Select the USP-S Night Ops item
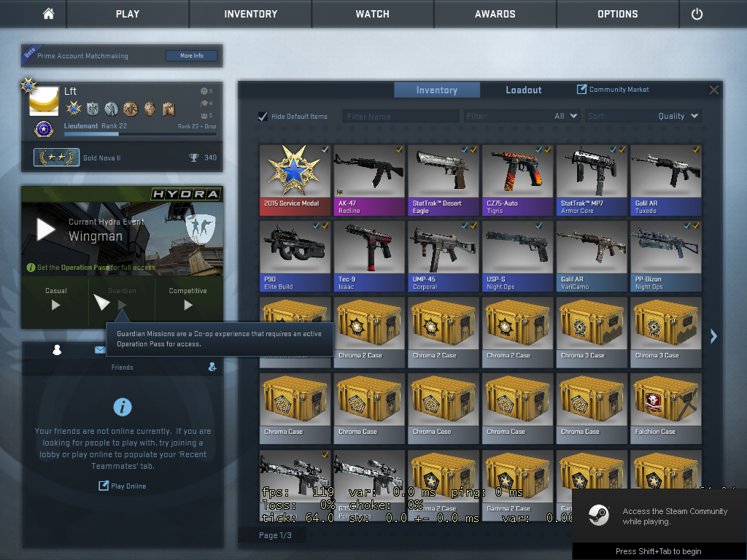This screenshot has width=747, height=560. click(517, 256)
